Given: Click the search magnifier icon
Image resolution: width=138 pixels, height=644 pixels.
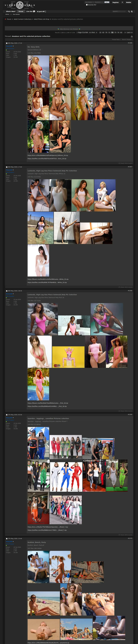Looking at the screenshot, I should [x=129, y=11].
